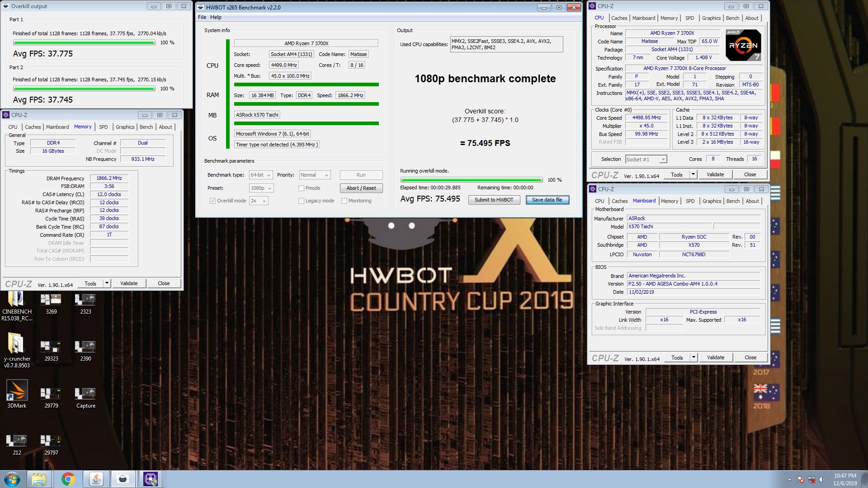Click Part 1 progress bar in Overkill output
868x488 pixels.
point(84,42)
